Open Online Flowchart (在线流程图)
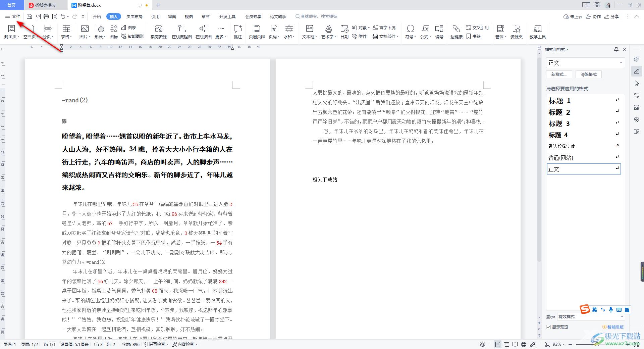Image resolution: width=644 pixels, height=349 pixels. (x=181, y=32)
